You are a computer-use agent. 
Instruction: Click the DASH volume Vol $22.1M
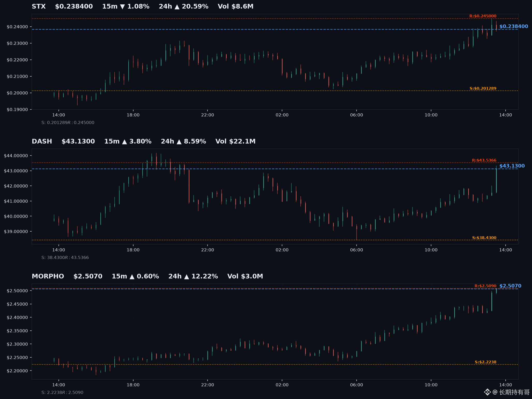pyautogui.click(x=235, y=142)
